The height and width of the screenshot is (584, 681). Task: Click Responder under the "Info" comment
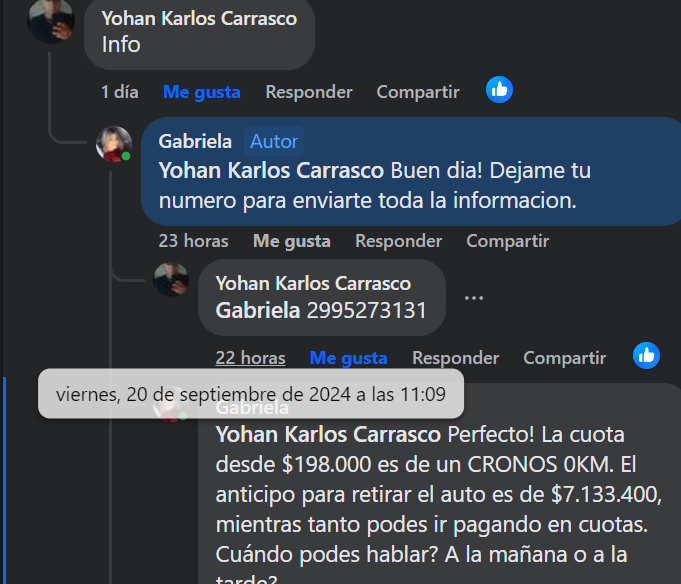tap(309, 92)
